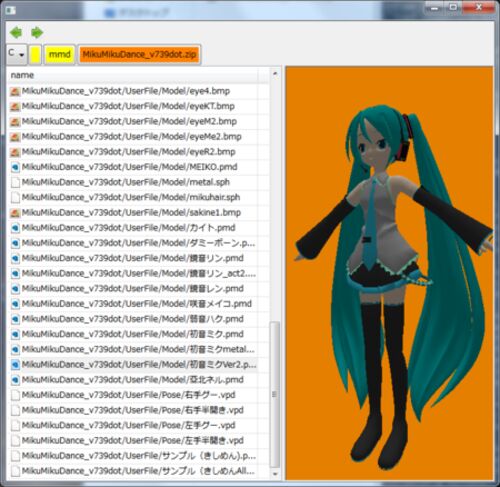
Task: Select the サンプル（きしめん).p... file name
Action: tap(139, 456)
